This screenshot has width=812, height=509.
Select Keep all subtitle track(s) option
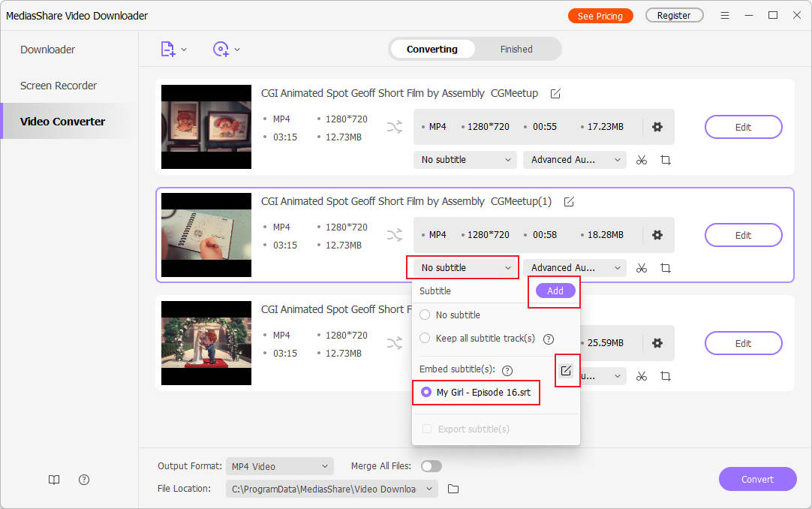(x=426, y=339)
